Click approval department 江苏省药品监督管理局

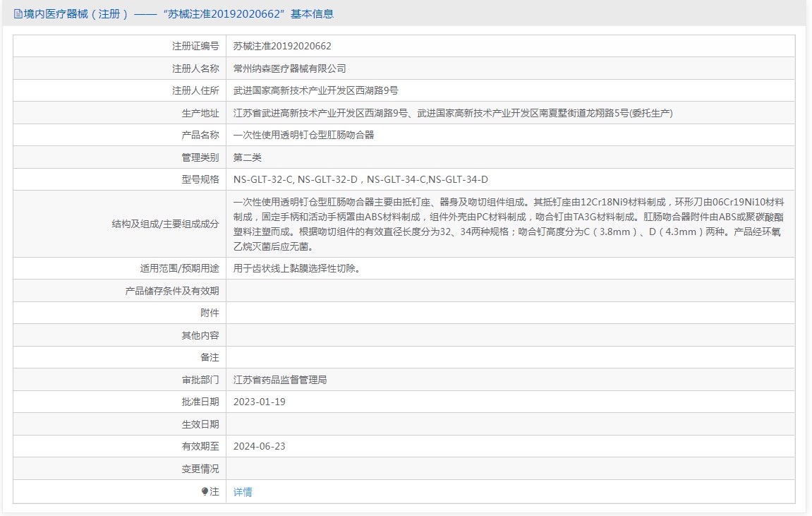pos(280,380)
